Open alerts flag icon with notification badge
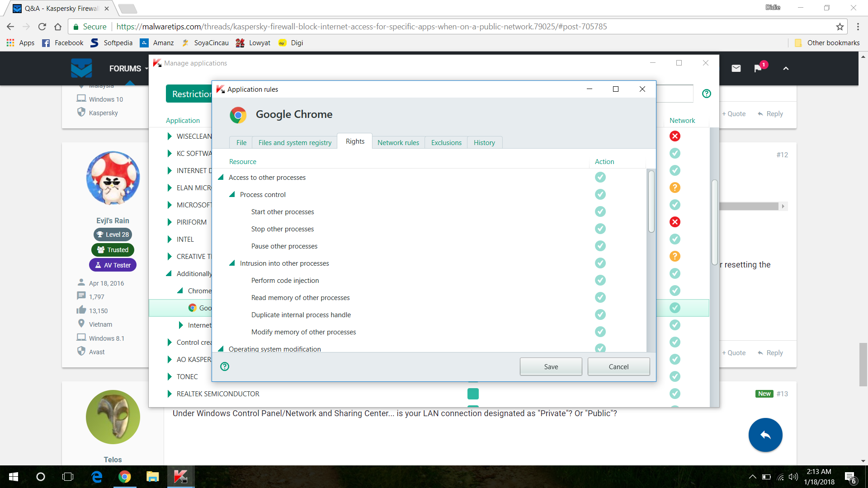 pos(758,68)
